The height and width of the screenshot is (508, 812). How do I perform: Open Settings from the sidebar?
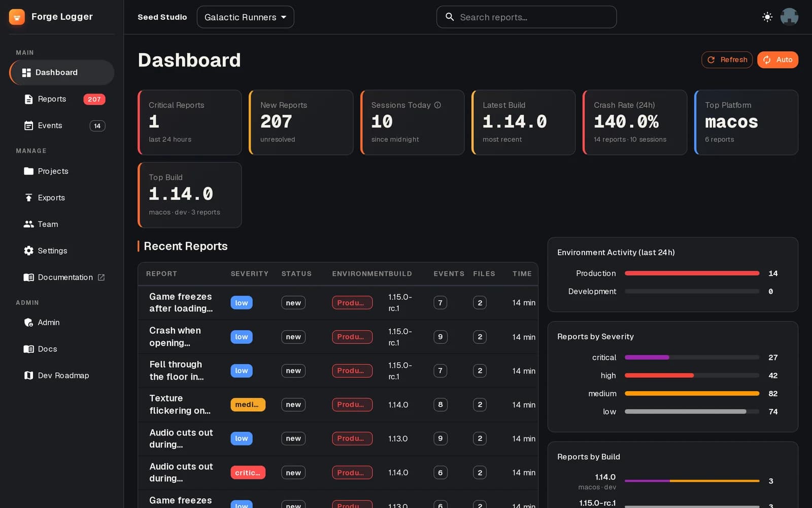click(61, 250)
